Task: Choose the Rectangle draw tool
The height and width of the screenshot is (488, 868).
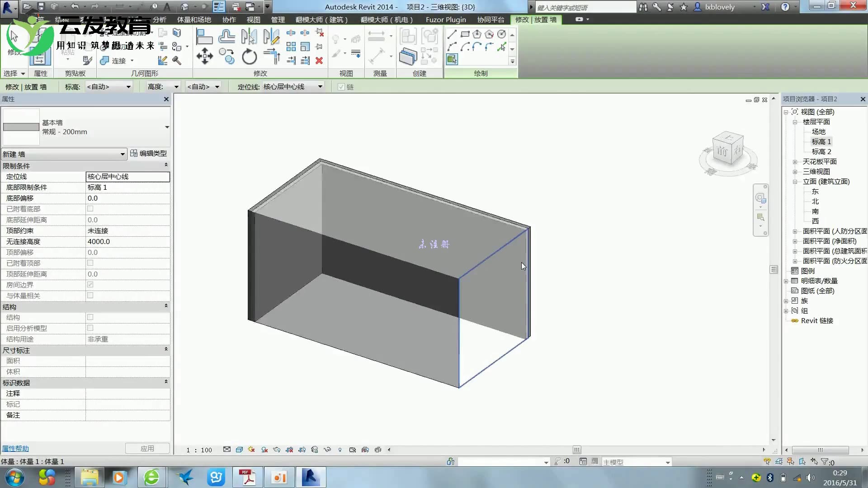Action: pyautogui.click(x=465, y=34)
